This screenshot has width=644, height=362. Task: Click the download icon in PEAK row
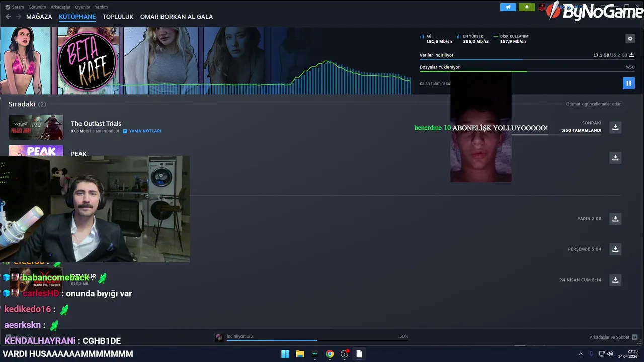coord(615,158)
